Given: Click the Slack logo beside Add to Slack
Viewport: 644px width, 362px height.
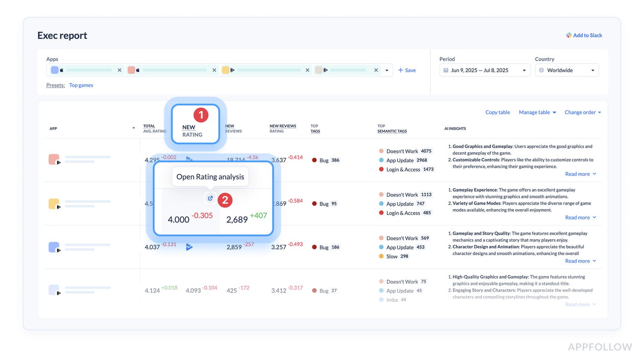Looking at the screenshot, I should (569, 35).
